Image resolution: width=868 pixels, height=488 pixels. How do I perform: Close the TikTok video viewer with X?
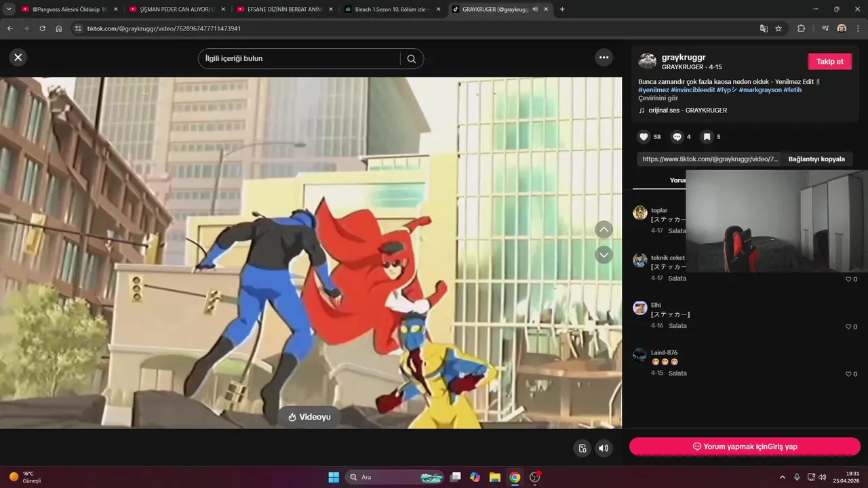(x=18, y=58)
